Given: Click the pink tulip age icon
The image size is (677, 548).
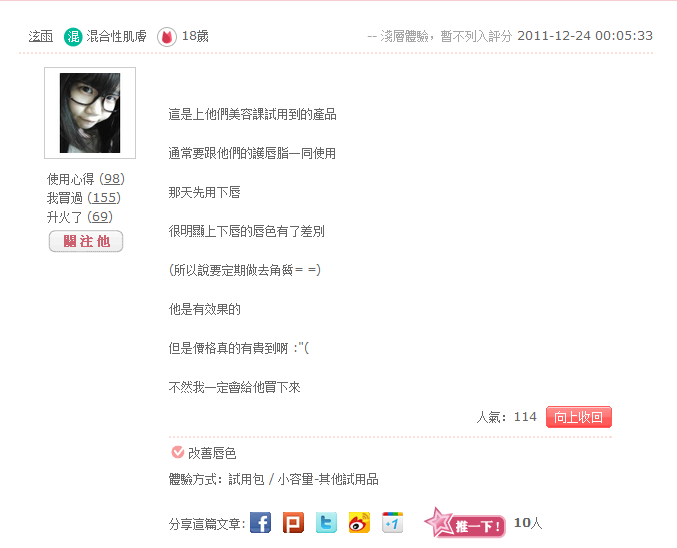Looking at the screenshot, I should pyautogui.click(x=167, y=37).
